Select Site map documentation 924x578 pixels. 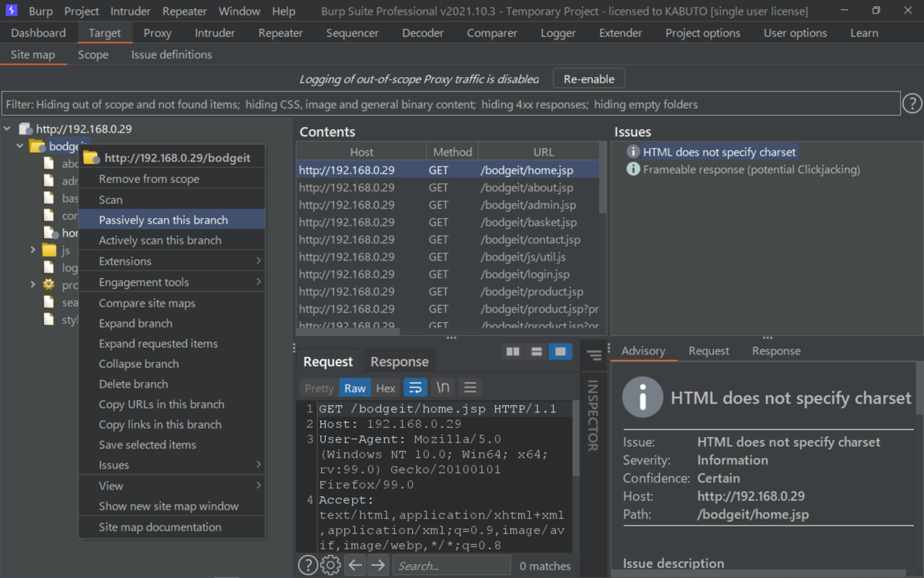click(172, 527)
